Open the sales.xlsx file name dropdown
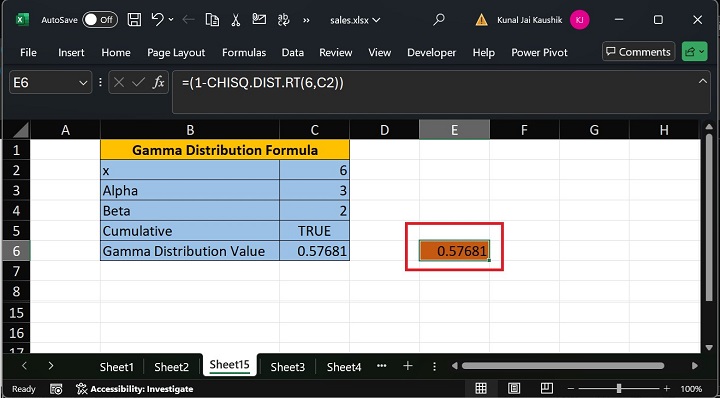Image resolution: width=720 pixels, height=398 pixels. [x=355, y=20]
